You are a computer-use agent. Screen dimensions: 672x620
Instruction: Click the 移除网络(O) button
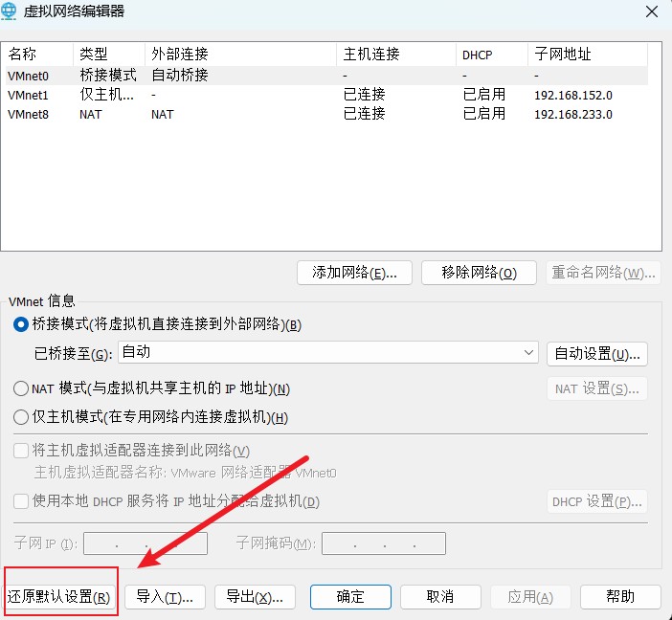tap(480, 273)
